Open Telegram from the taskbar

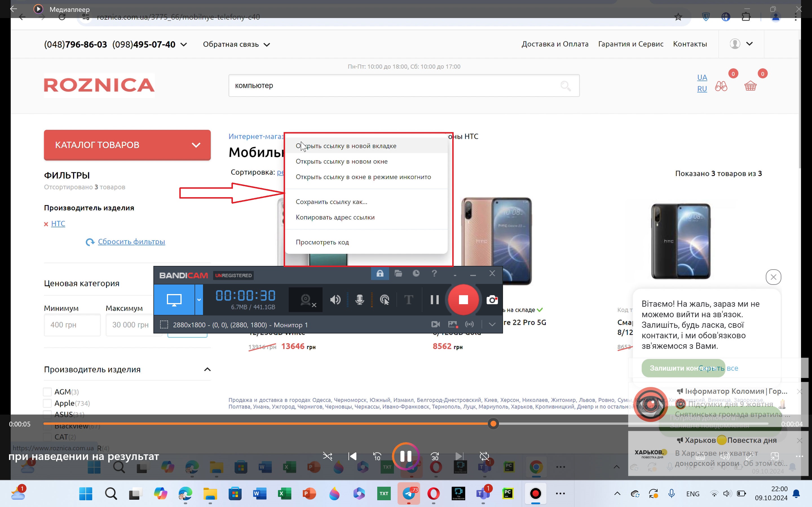pos(408,493)
